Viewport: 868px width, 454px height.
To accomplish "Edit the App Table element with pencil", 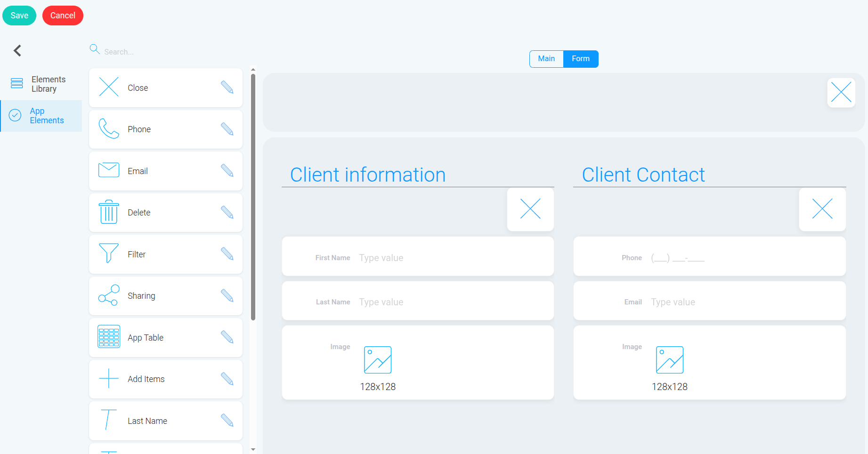I will click(227, 337).
